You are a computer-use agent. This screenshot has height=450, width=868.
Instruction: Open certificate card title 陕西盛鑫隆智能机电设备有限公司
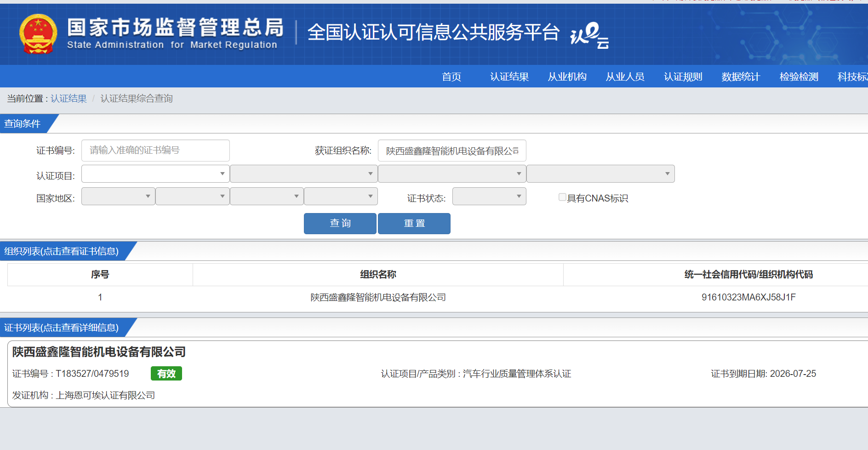tap(99, 352)
